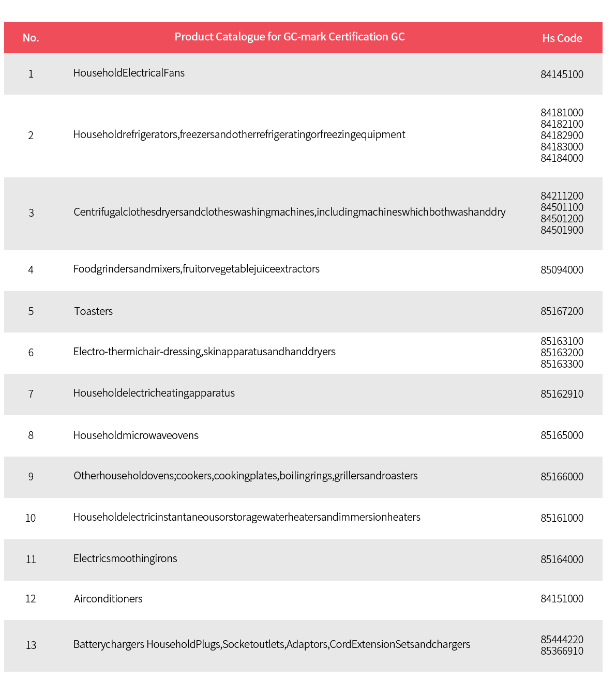Click the Householdmicrowaveovens entry

pos(136,435)
